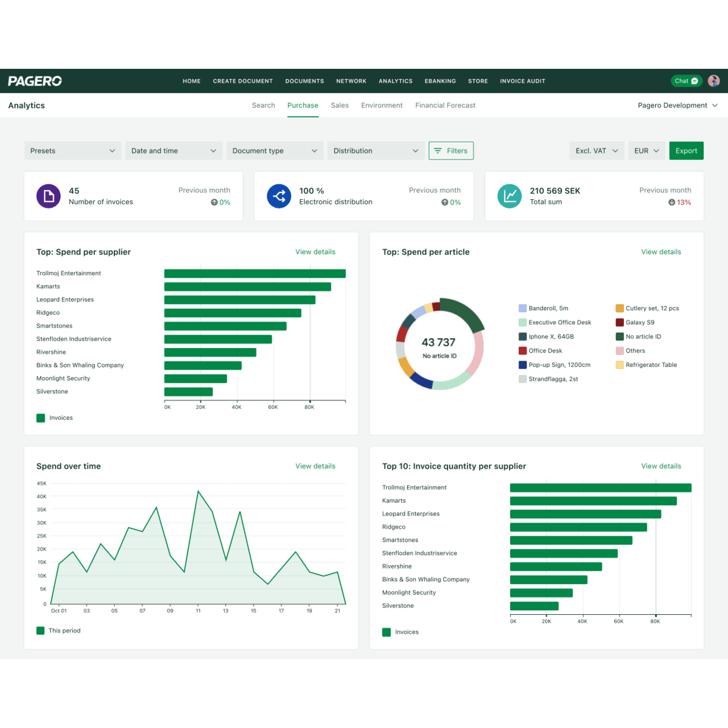Click the Others legend swatch
The height and width of the screenshot is (728, 728).
pos(620,351)
